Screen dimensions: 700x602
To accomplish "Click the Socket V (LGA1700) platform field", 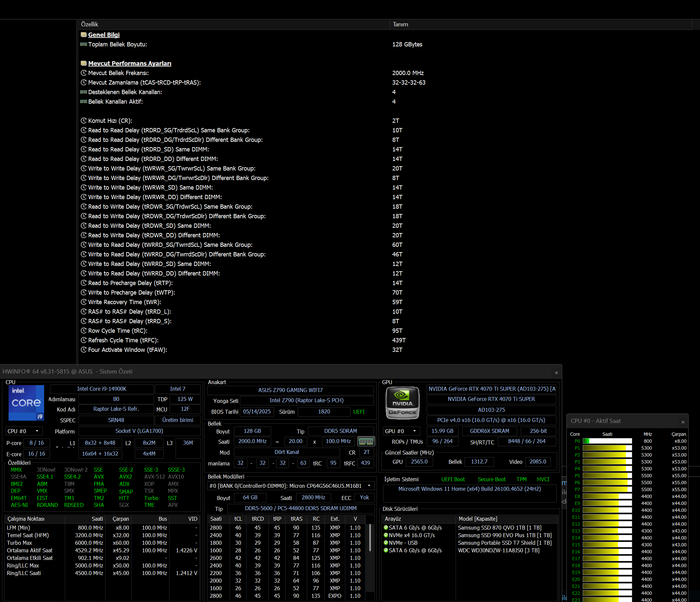I will point(139,431).
